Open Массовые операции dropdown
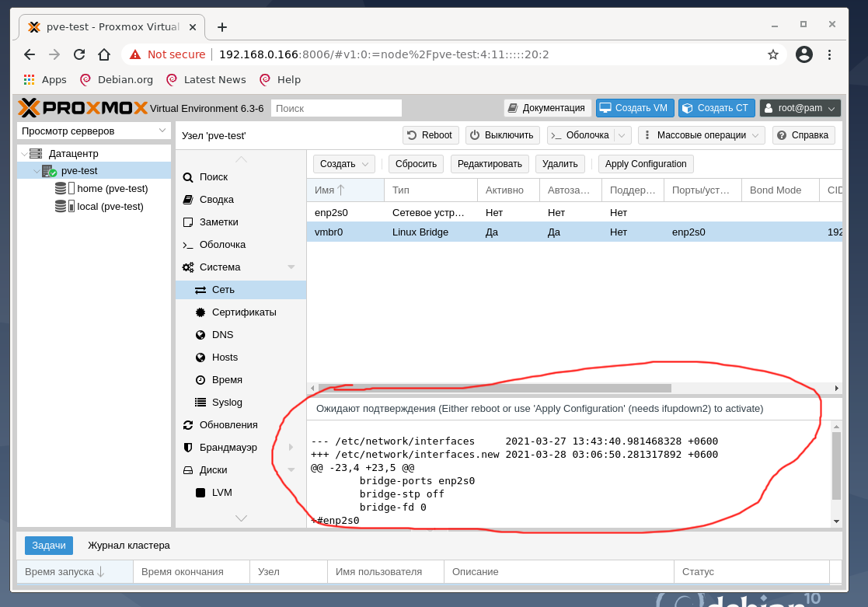The width and height of the screenshot is (868, 607). click(702, 135)
